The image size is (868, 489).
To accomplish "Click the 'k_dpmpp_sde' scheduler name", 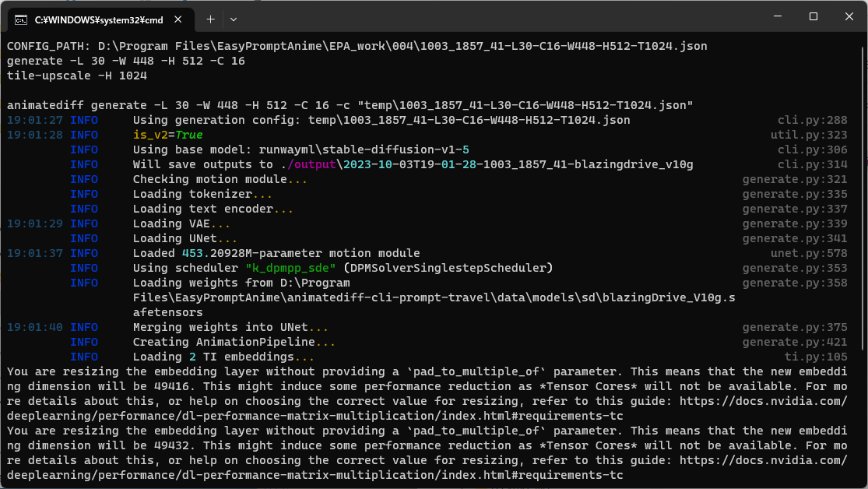I will click(x=290, y=268).
